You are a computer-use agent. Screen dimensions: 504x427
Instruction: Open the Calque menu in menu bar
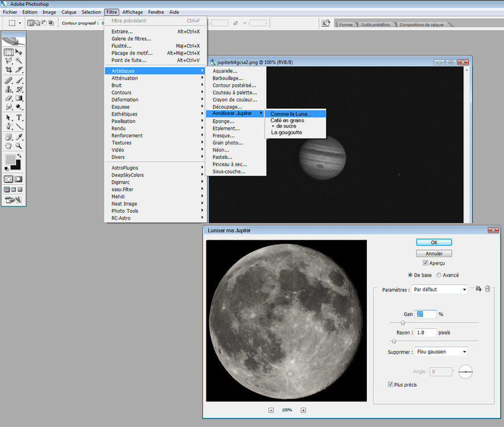(x=69, y=12)
